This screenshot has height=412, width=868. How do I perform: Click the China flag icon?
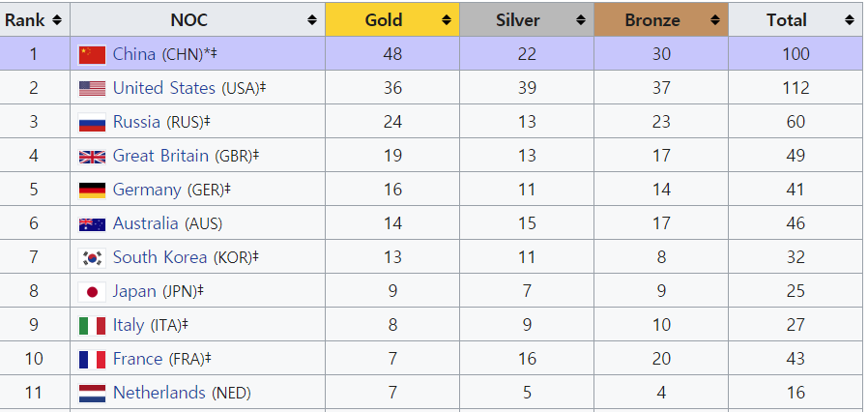click(x=92, y=54)
